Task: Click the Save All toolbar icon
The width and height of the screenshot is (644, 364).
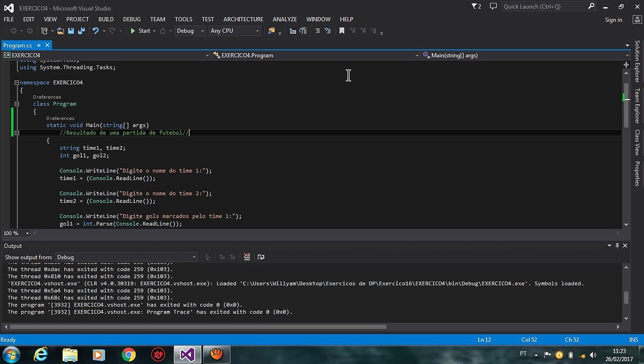Action: (x=81, y=31)
